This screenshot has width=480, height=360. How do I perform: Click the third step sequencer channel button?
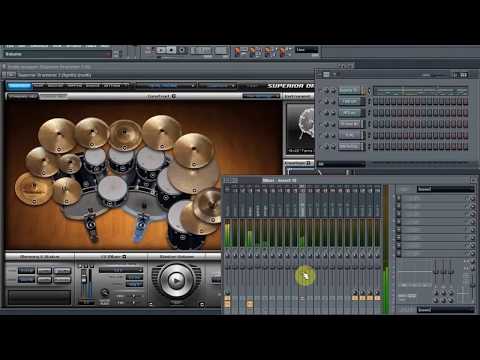(350, 113)
